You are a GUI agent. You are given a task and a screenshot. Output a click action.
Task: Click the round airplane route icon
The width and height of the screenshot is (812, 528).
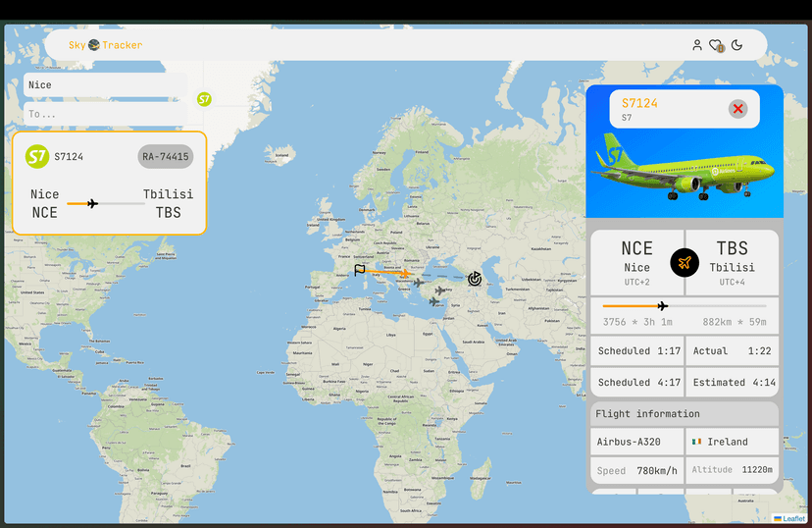pos(685,263)
